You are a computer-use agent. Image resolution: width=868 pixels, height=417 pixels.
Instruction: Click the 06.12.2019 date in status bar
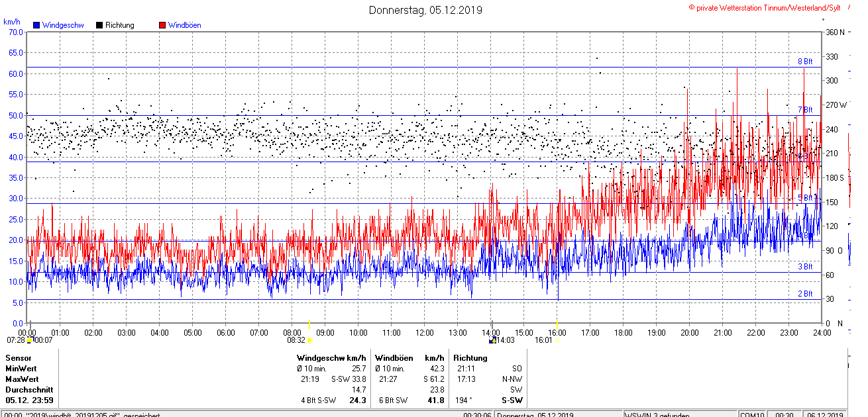(825, 416)
